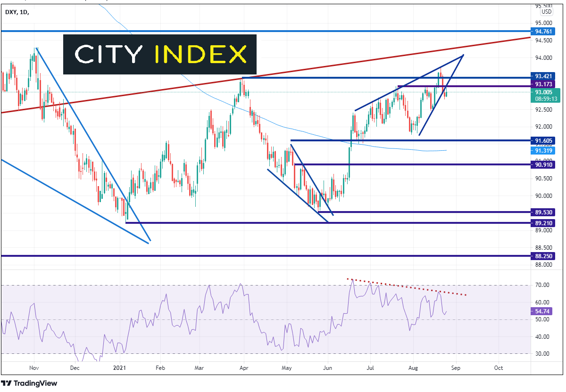Open the USD currency selector
The image size is (566, 392).
(547, 11)
